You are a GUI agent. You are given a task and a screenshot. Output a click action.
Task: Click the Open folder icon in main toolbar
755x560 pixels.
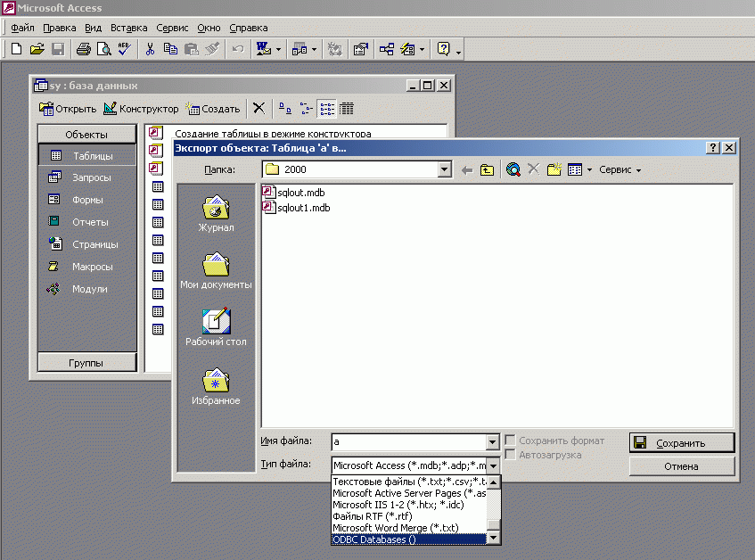pyautogui.click(x=37, y=49)
